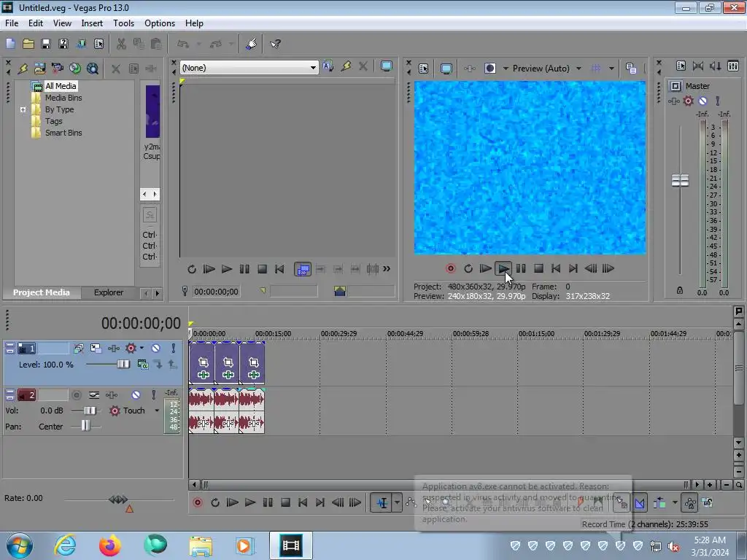Click the Master volume fader handle
This screenshot has height=560, width=747.
[x=680, y=181]
